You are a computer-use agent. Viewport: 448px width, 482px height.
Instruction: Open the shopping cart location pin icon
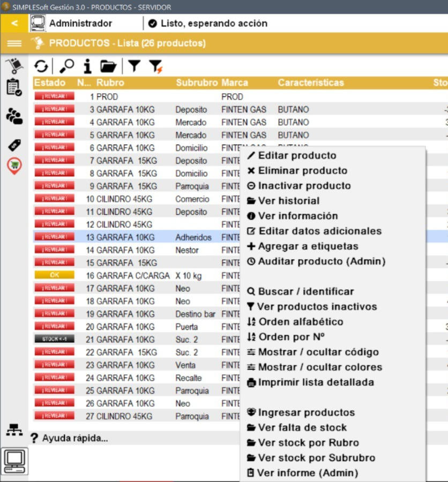pyautogui.click(x=14, y=165)
